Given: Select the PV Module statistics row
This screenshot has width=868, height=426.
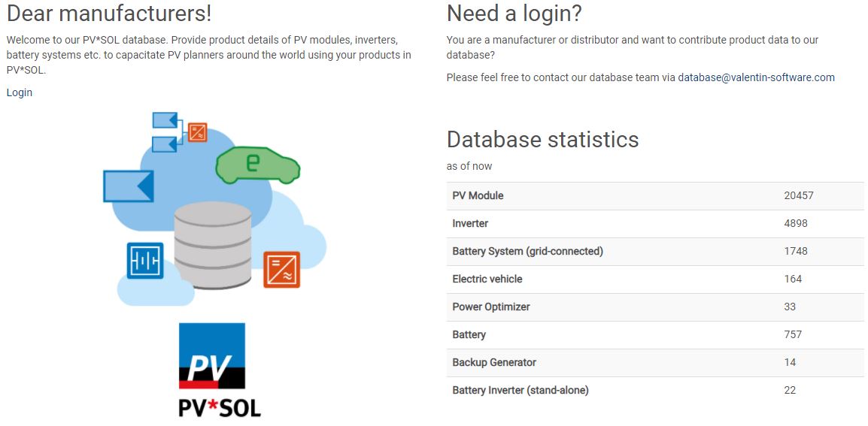Looking at the screenshot, I should pos(654,195).
